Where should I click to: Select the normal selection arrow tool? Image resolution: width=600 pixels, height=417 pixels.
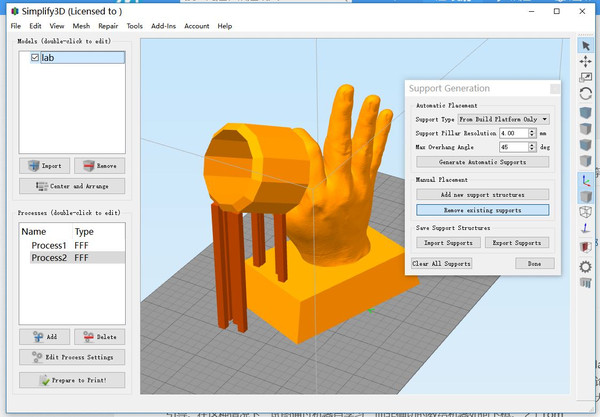click(585, 46)
